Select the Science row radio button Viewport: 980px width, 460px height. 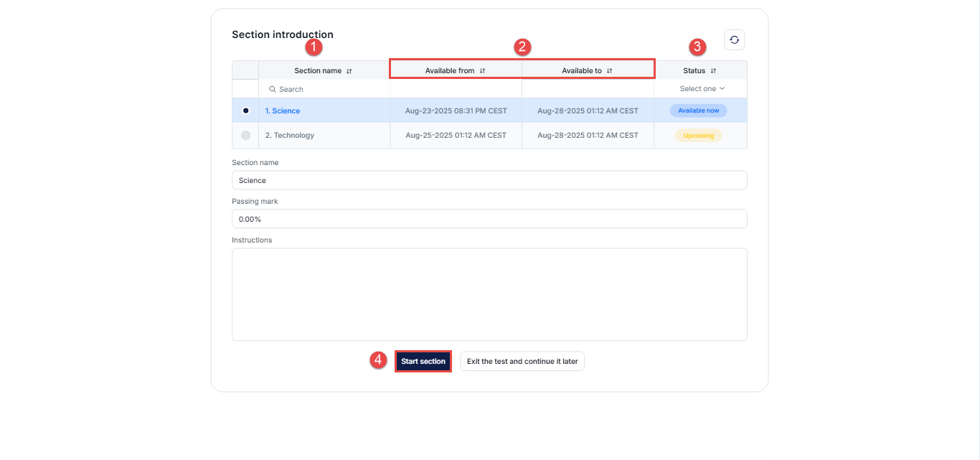[x=246, y=111]
